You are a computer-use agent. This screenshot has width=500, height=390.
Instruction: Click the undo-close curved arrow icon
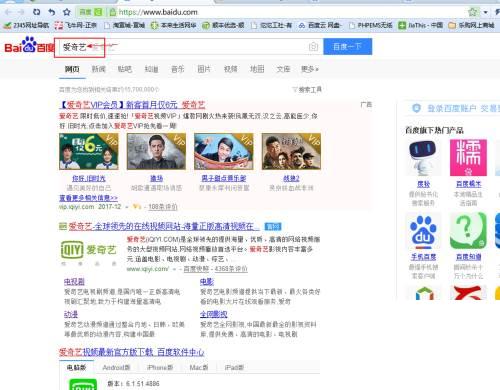[x=51, y=12]
